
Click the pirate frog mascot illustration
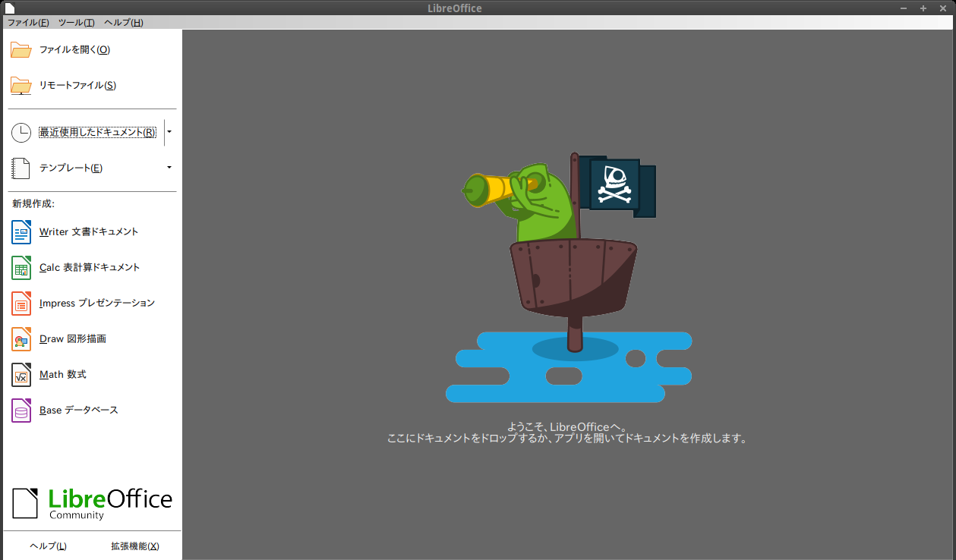[x=568, y=278]
